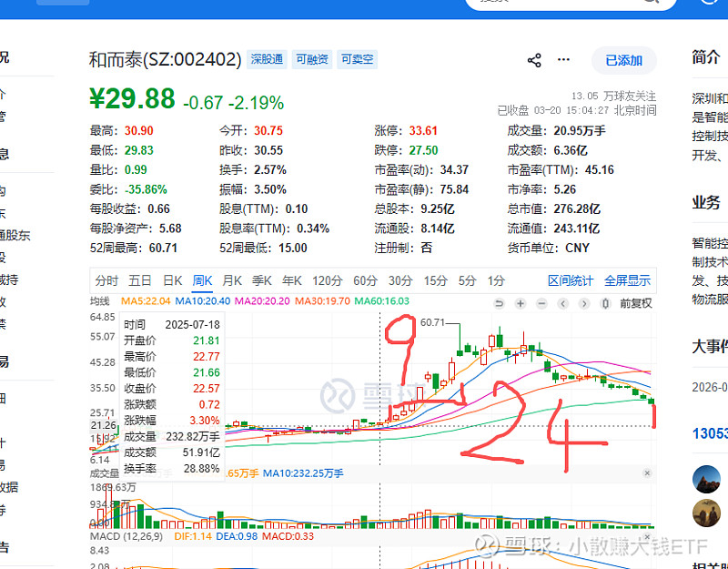728x569 pixels.
Task: Switch to the 60分 chart tab
Action: click(365, 280)
